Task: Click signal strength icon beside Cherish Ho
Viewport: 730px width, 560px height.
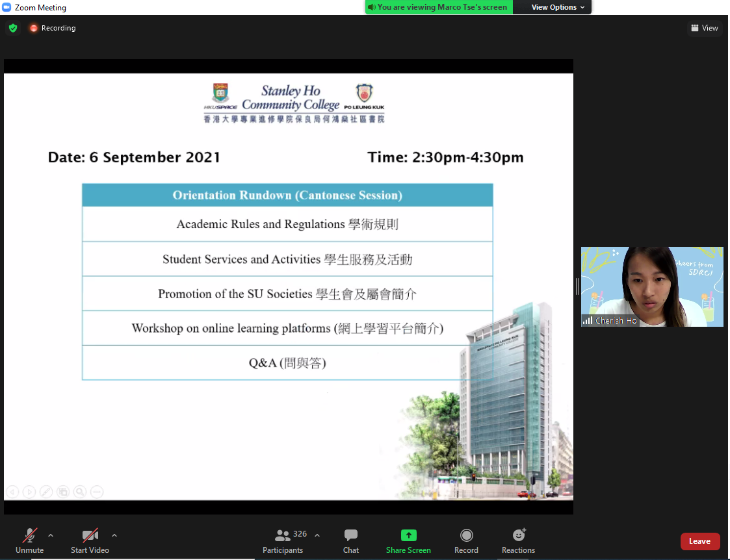Action: point(588,320)
